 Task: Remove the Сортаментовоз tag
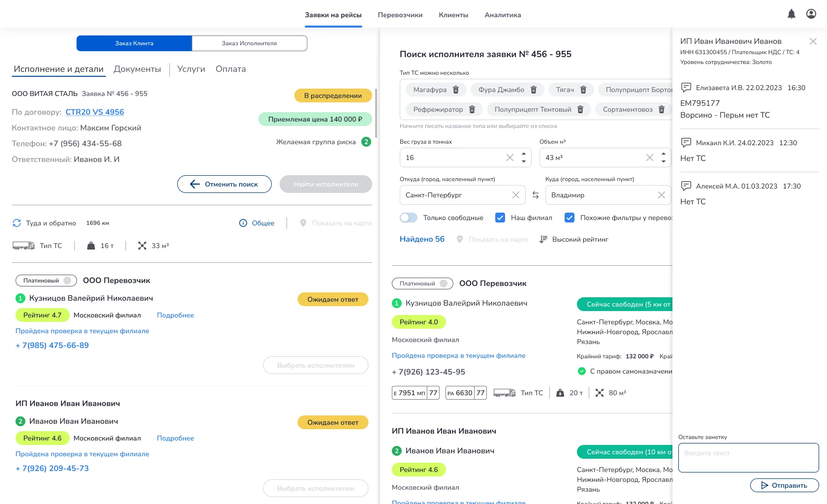(x=662, y=109)
